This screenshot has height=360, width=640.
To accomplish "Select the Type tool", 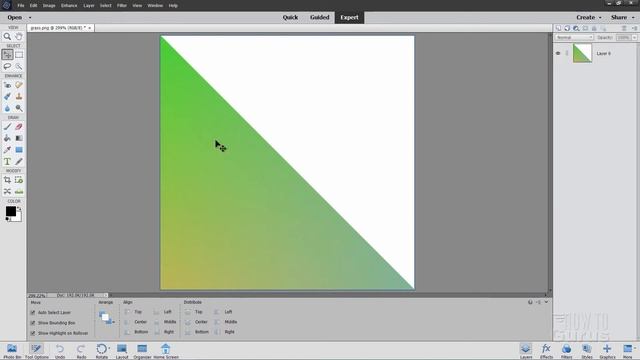I will point(7,162).
